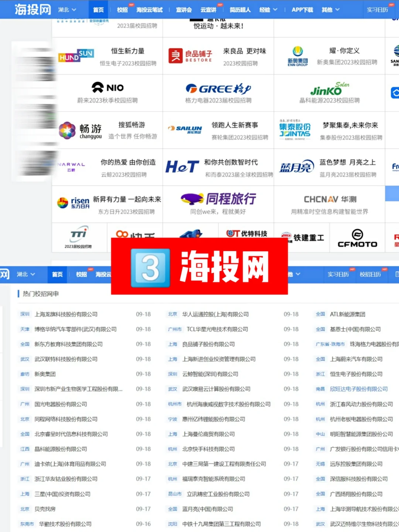Expand the 其他 dropdown in top navigation
The height and width of the screenshot is (532, 399).
330,10
